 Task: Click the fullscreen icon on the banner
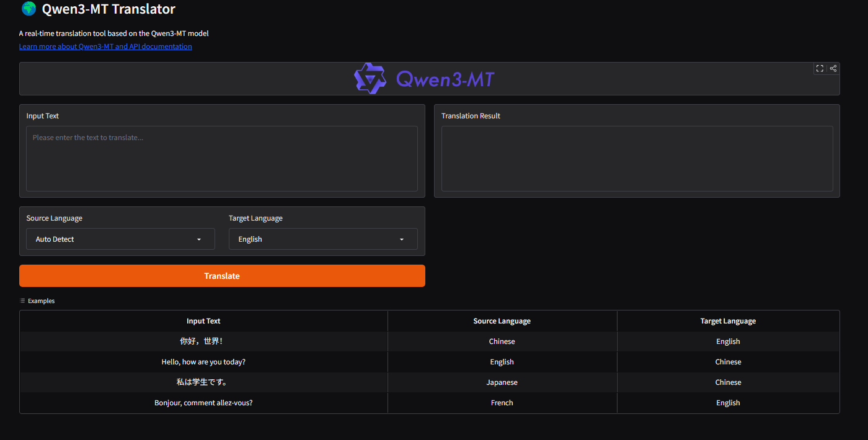tap(820, 69)
